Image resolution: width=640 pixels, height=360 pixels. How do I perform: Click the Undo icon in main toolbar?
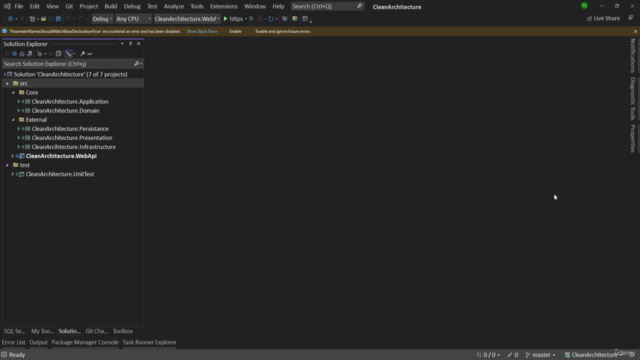68,19
